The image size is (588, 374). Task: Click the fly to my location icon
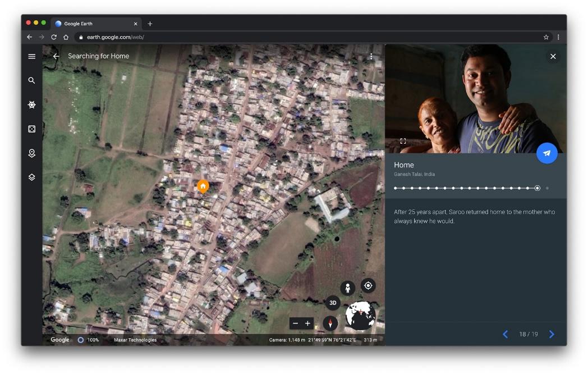pyautogui.click(x=368, y=286)
